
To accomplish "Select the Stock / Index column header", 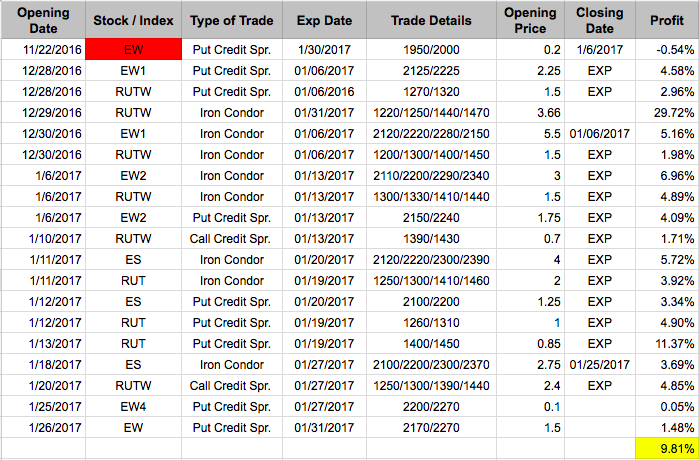I will point(133,20).
